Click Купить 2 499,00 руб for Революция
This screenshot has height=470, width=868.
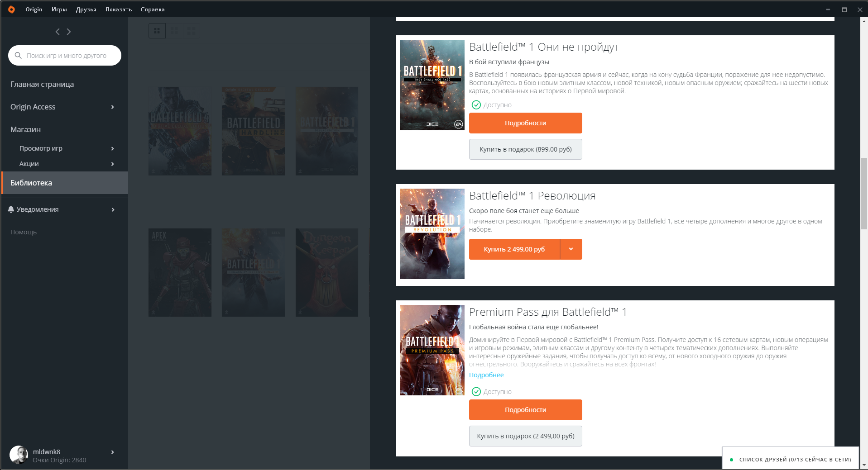point(514,249)
